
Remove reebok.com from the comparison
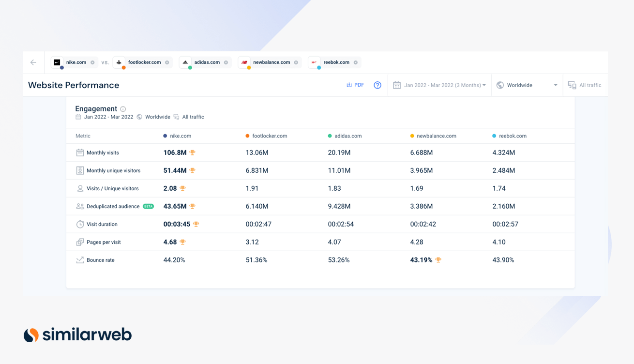click(x=356, y=62)
